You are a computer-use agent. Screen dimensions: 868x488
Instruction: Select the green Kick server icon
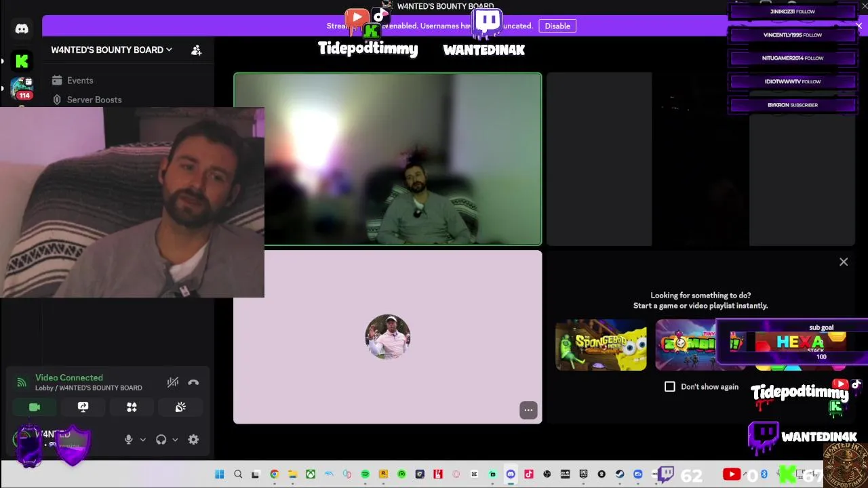click(x=22, y=62)
